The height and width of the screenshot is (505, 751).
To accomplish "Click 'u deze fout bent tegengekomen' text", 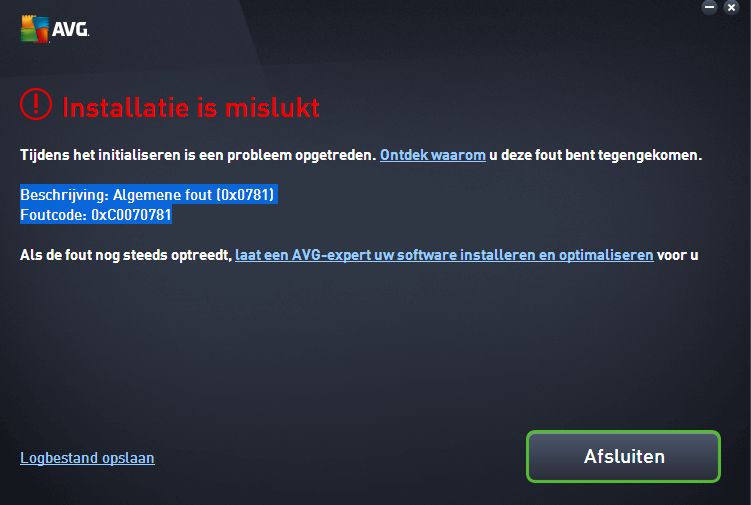I will [x=595, y=155].
